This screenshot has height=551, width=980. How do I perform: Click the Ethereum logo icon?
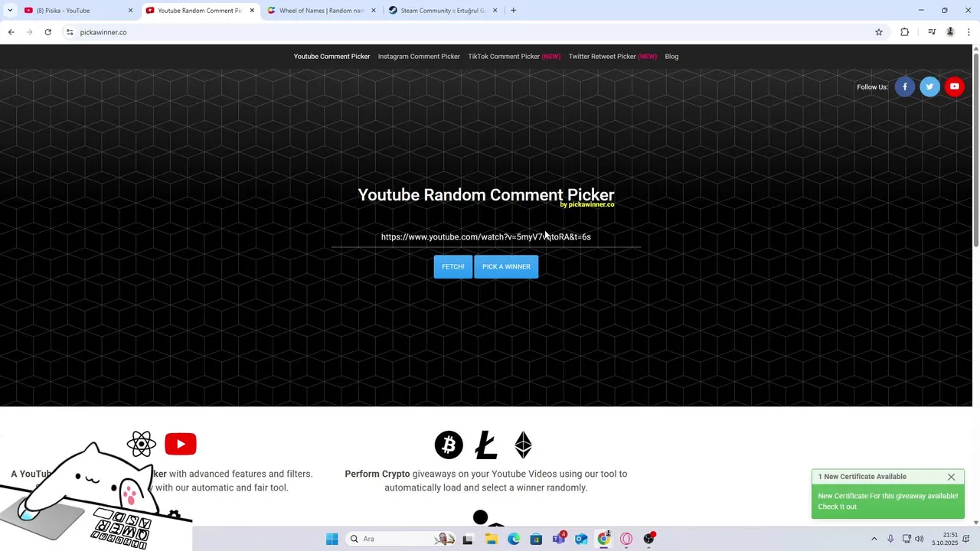[523, 445]
